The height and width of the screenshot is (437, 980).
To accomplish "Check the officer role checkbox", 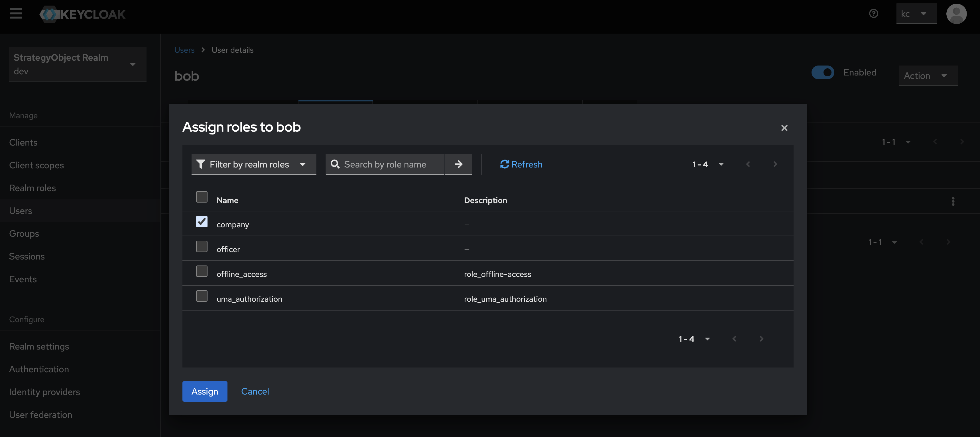I will (202, 246).
